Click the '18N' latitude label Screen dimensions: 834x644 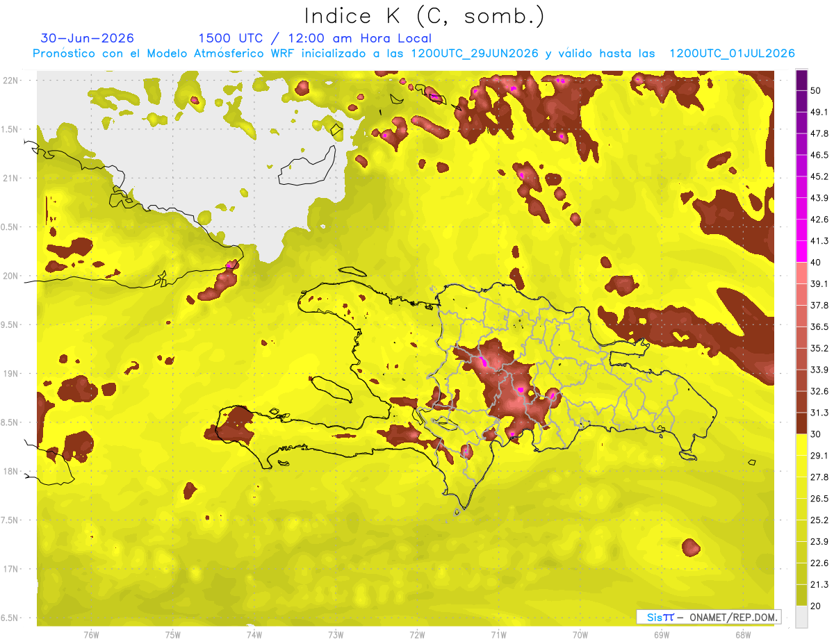12,472
